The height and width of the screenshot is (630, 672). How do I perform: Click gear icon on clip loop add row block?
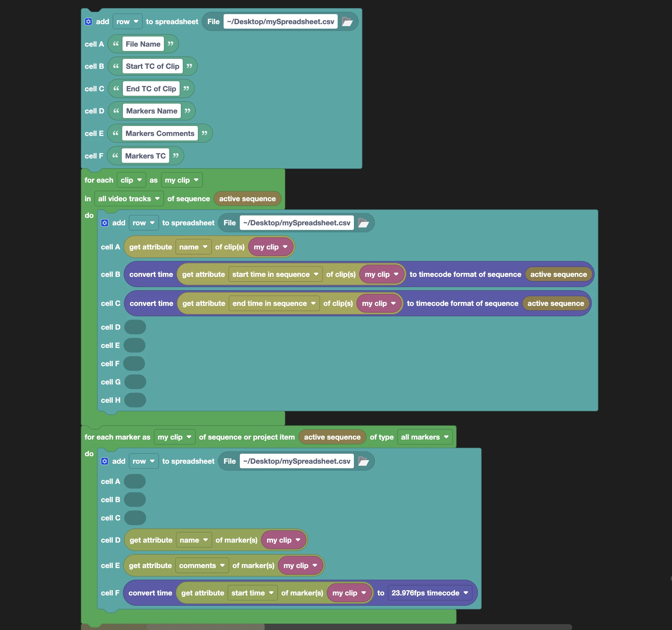point(105,223)
